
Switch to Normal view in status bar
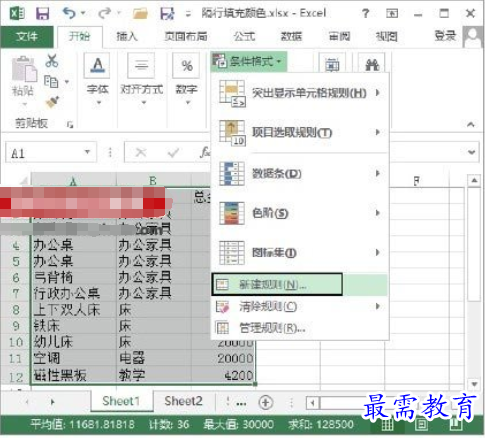pyautogui.click(x=387, y=425)
